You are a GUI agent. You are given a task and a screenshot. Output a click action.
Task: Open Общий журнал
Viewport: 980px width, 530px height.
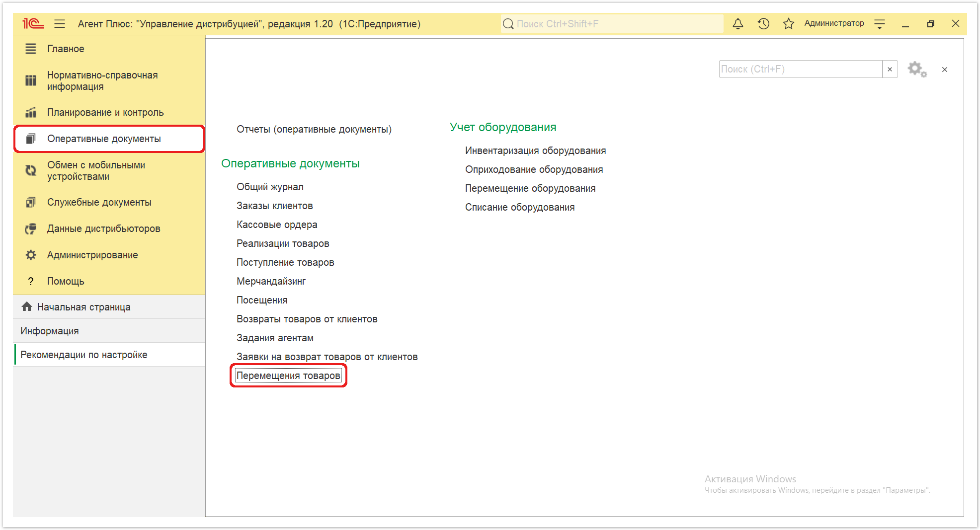click(x=270, y=187)
